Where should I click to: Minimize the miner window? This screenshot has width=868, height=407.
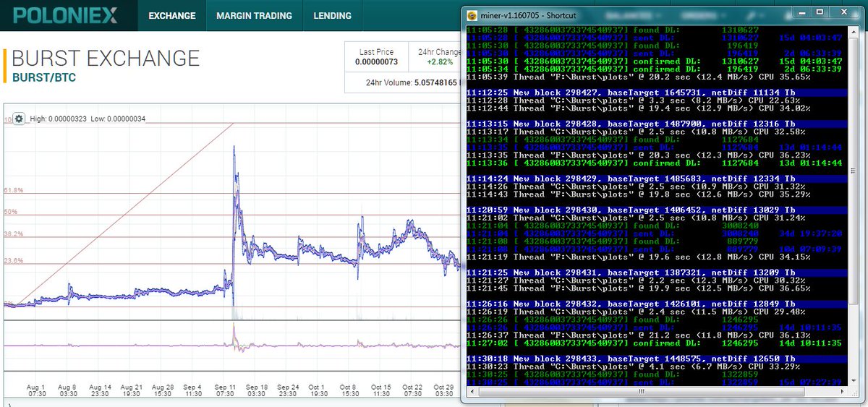point(801,12)
